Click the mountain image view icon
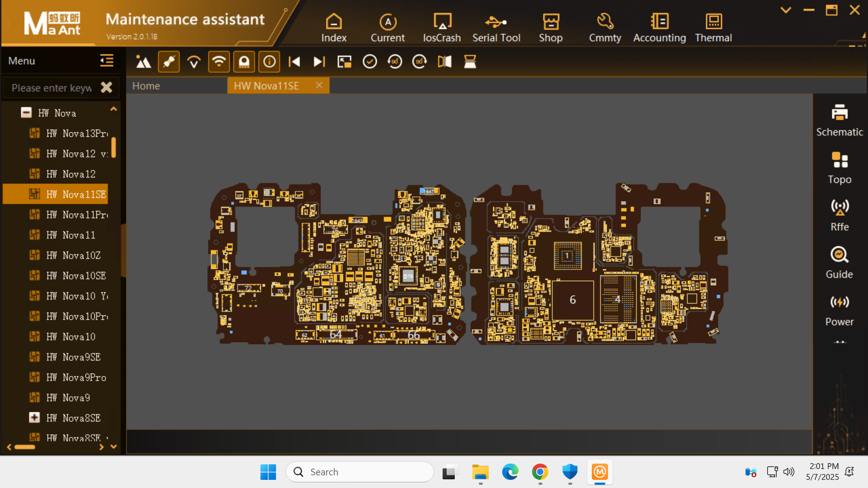The width and height of the screenshot is (868, 488). pos(144,62)
